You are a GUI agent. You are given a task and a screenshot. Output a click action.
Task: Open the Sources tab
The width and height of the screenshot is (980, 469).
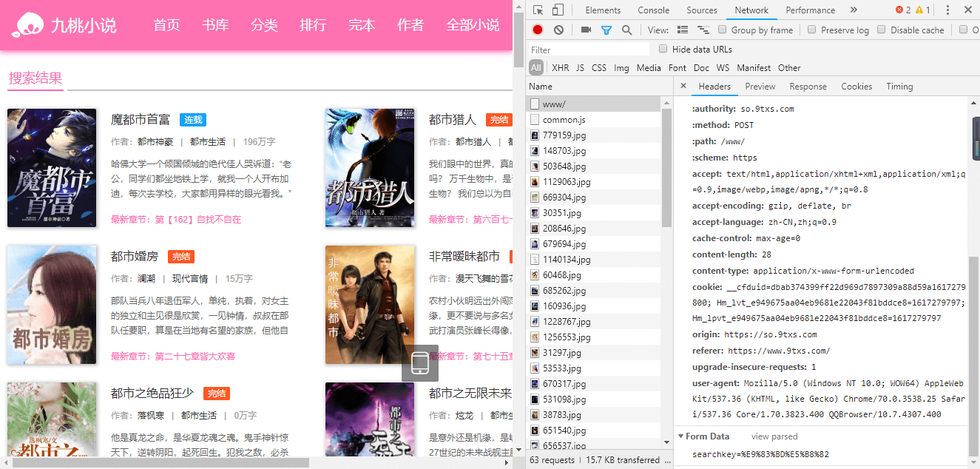point(702,10)
